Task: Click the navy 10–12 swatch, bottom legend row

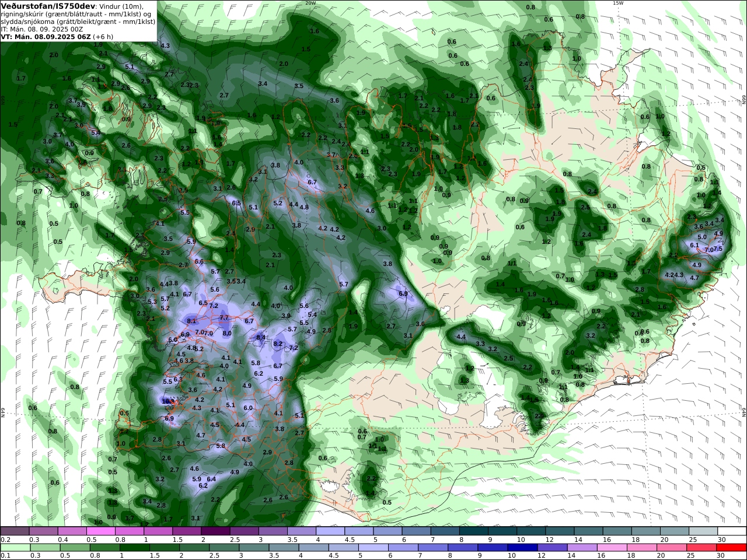Action: click(x=521, y=548)
